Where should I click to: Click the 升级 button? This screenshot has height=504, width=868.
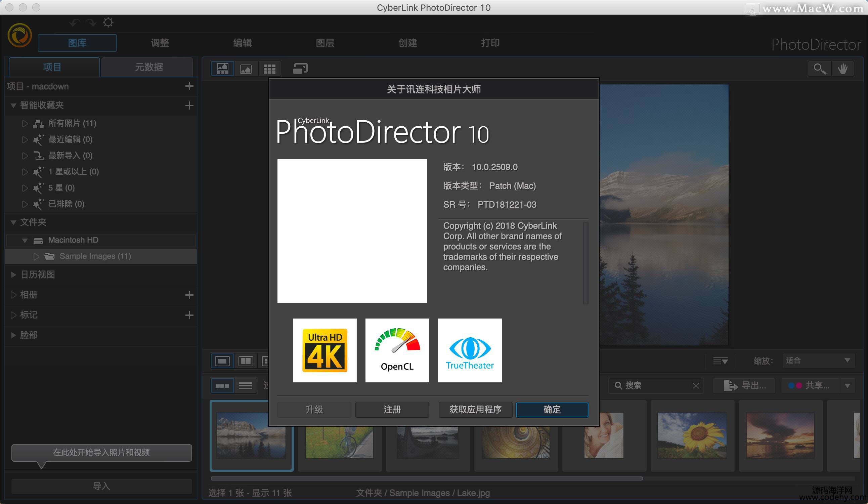point(314,410)
